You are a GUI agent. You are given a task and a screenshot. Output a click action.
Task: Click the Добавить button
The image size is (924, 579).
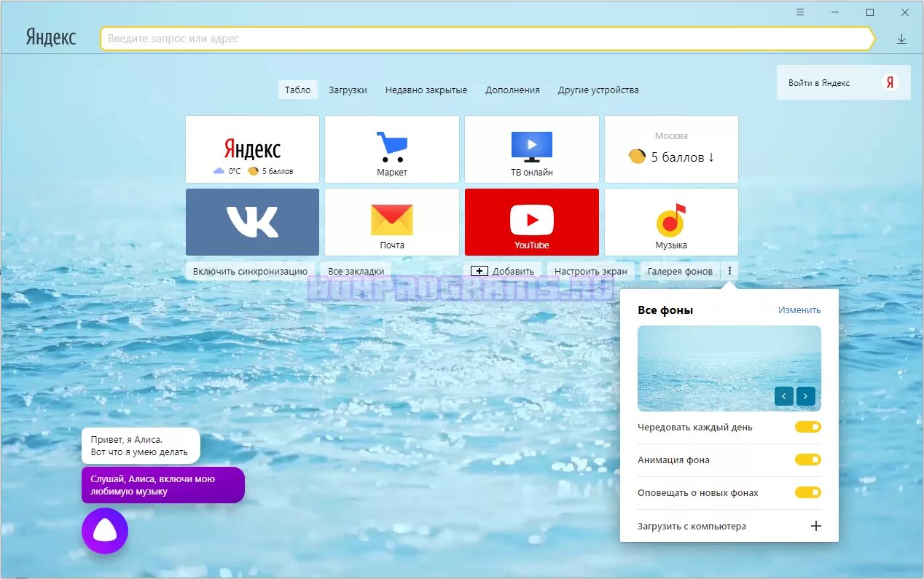502,271
